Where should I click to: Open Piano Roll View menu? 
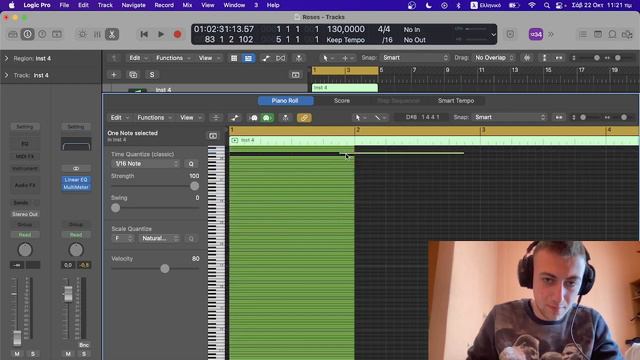190,118
